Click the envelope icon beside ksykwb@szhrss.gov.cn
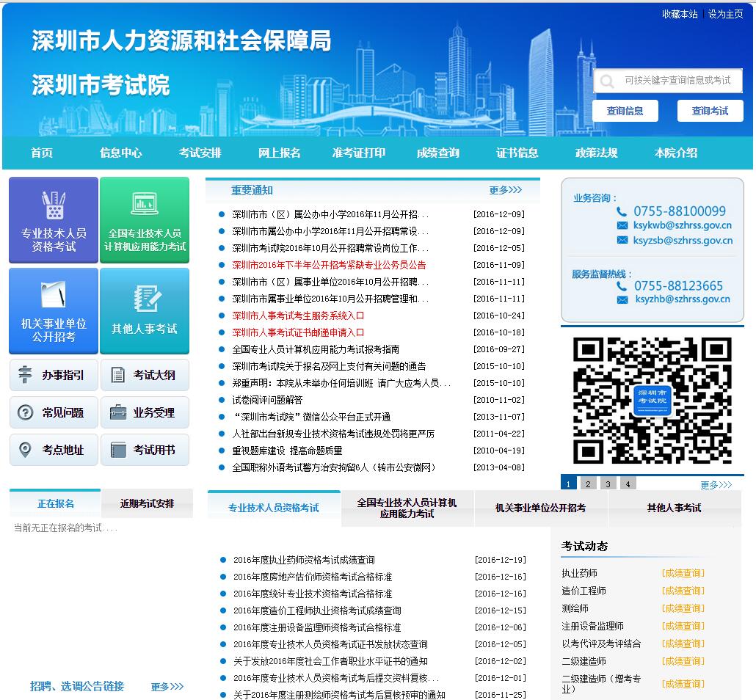 [622, 225]
